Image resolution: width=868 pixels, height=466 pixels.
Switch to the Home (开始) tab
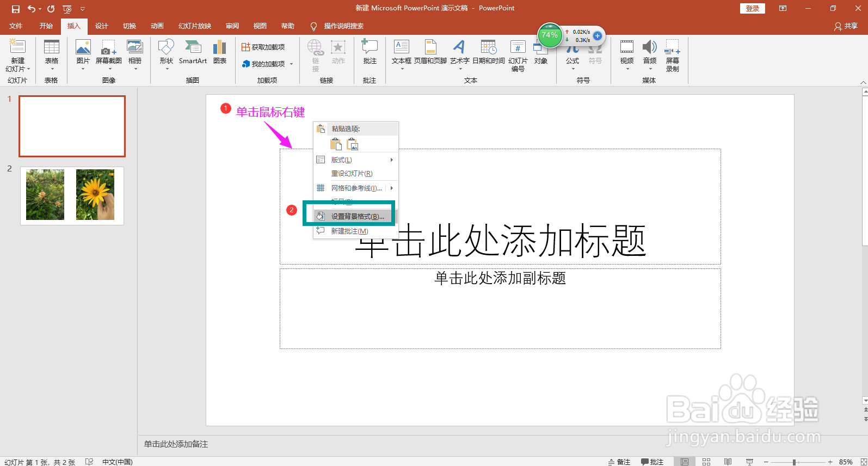coord(46,26)
